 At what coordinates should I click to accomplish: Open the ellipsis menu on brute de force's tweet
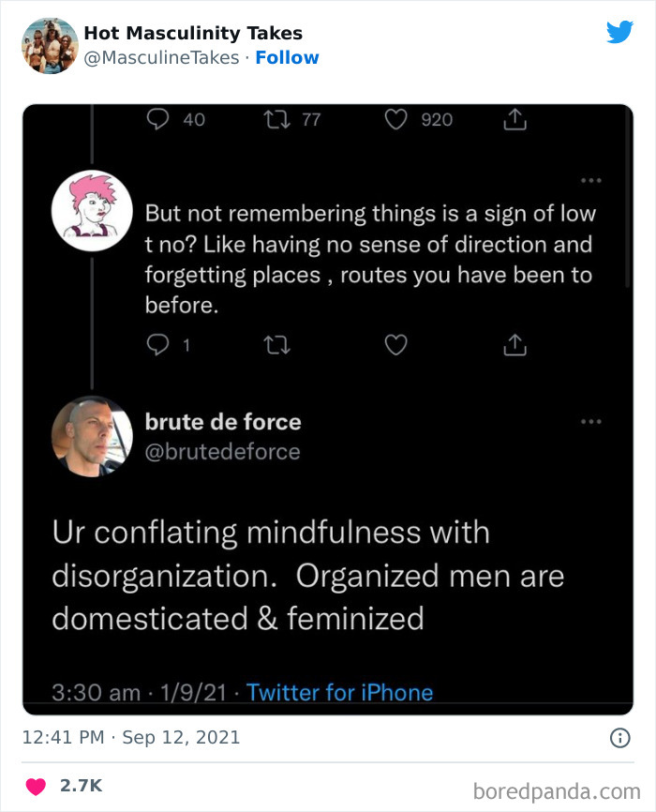(592, 421)
